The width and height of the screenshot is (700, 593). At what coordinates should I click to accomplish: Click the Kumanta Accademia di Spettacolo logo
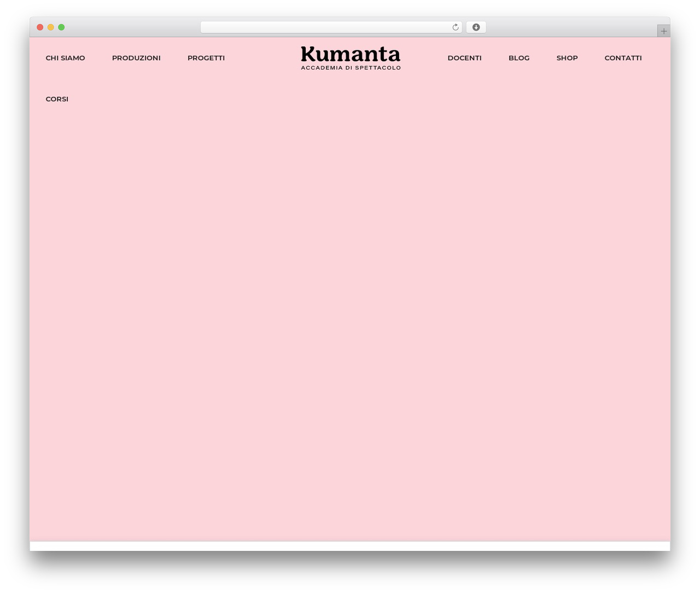pyautogui.click(x=351, y=58)
